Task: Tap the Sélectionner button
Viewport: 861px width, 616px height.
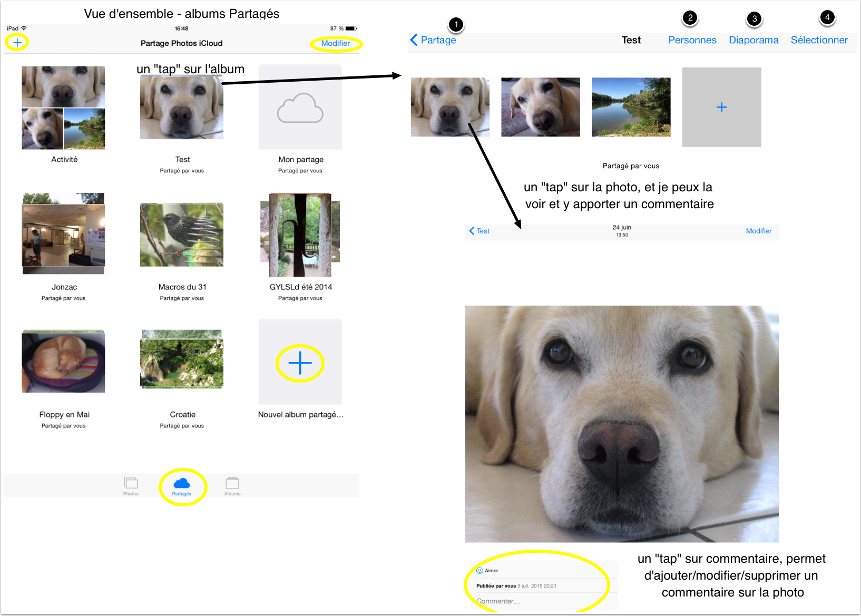Action: (819, 40)
